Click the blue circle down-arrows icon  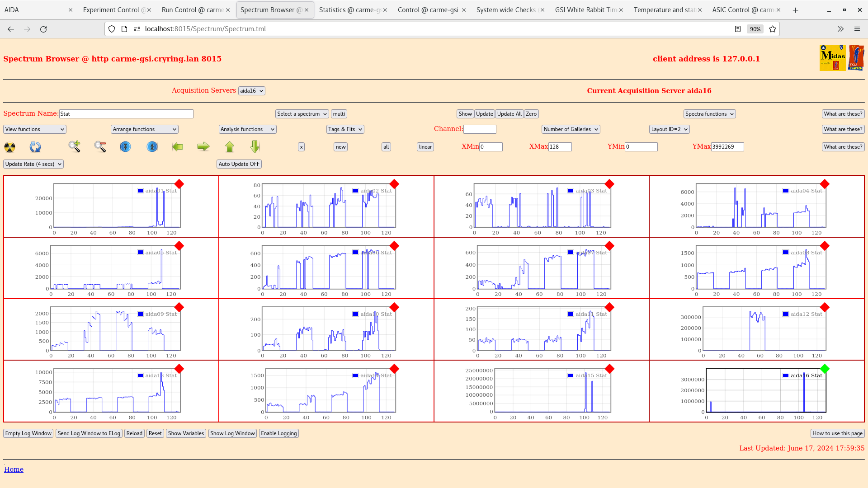(x=125, y=146)
